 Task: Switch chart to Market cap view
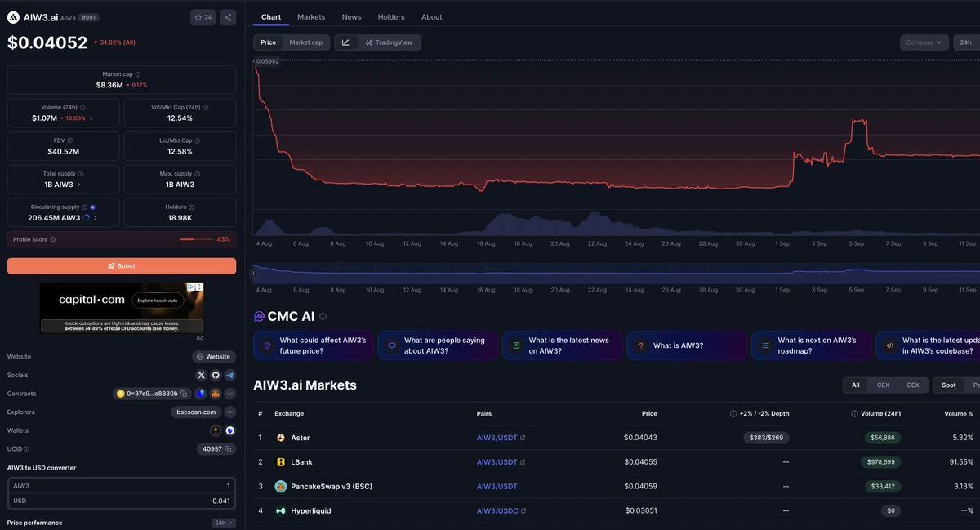(x=305, y=42)
